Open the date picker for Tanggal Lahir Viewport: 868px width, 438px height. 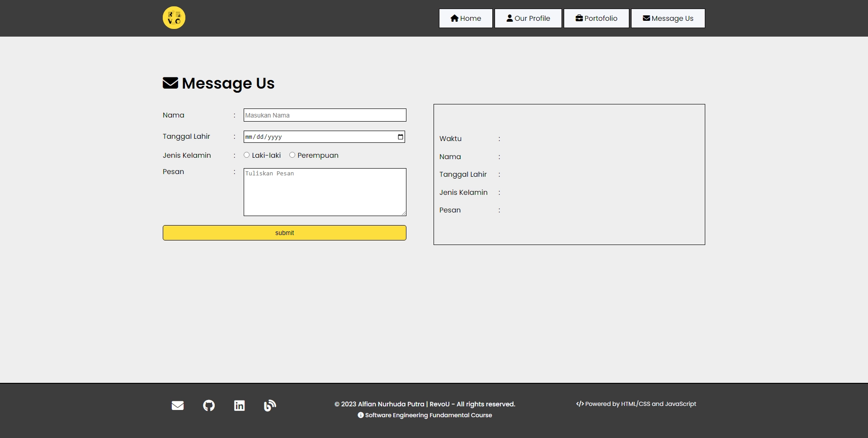pyautogui.click(x=400, y=137)
